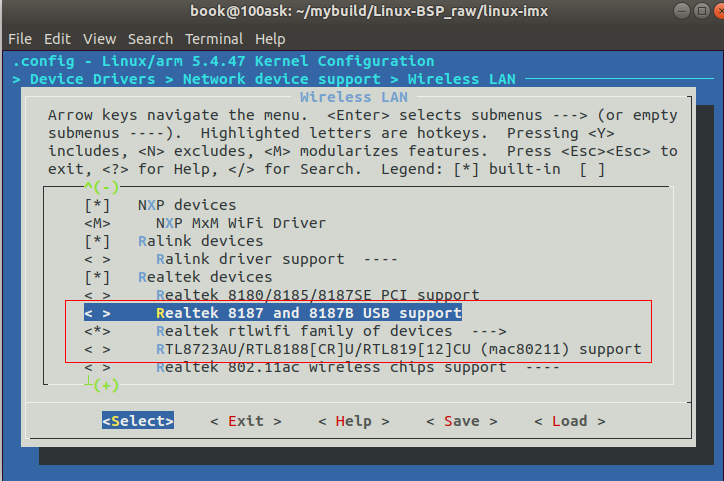Viewport: 724px width, 481px height.
Task: Open the Terminal menu
Action: [x=214, y=39]
